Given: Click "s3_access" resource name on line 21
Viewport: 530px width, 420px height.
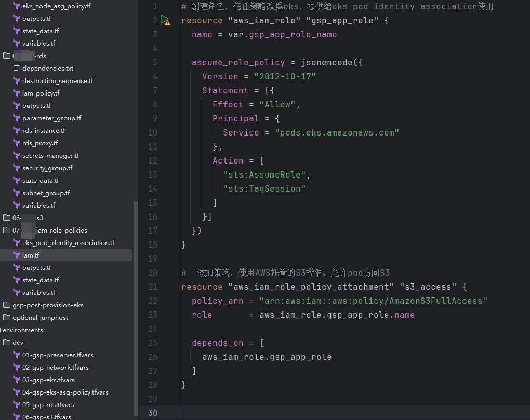Looking at the screenshot, I should click(x=428, y=287).
